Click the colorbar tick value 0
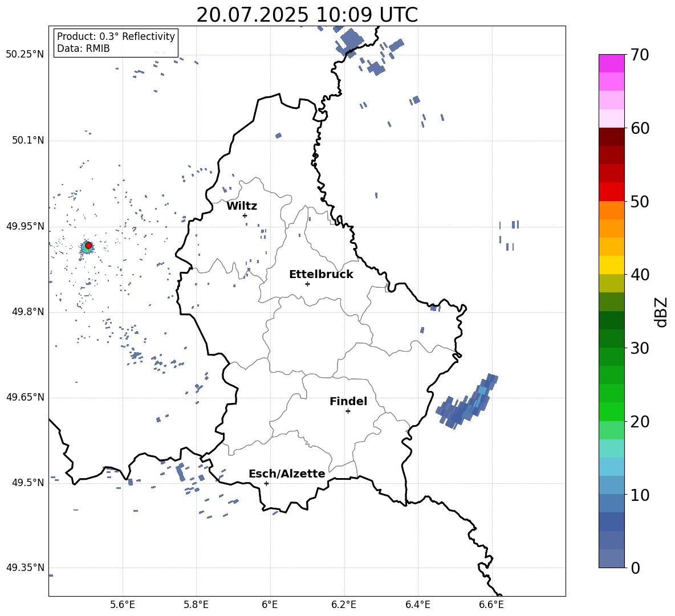Image resolution: width=675 pixels, height=616 pixels. coord(635,568)
